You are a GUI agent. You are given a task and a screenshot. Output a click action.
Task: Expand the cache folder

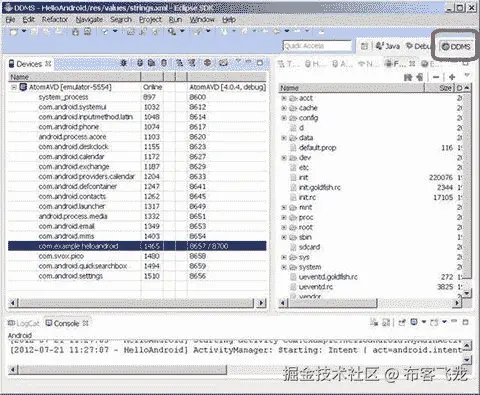pos(284,108)
